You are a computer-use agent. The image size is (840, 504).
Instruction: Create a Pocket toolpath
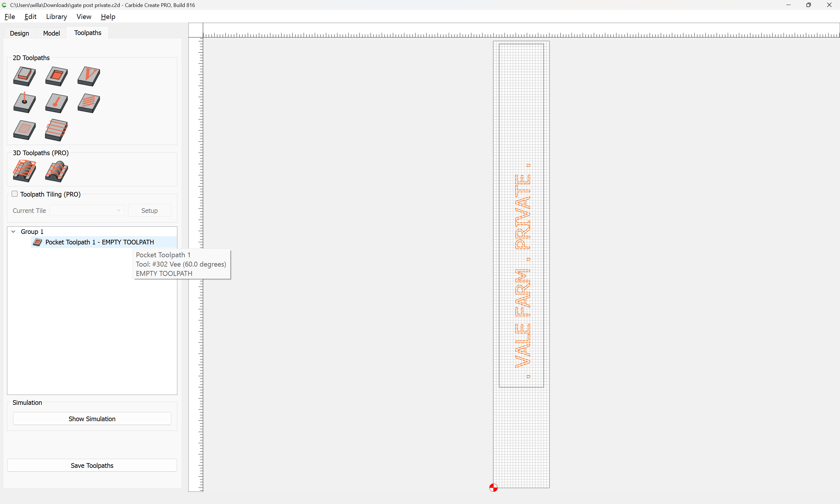click(56, 76)
